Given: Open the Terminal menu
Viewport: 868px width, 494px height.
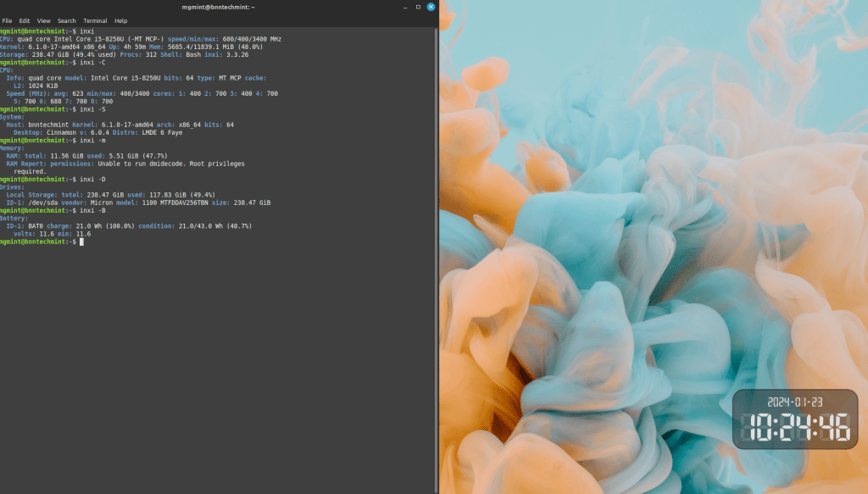Looking at the screenshot, I should tap(95, 20).
